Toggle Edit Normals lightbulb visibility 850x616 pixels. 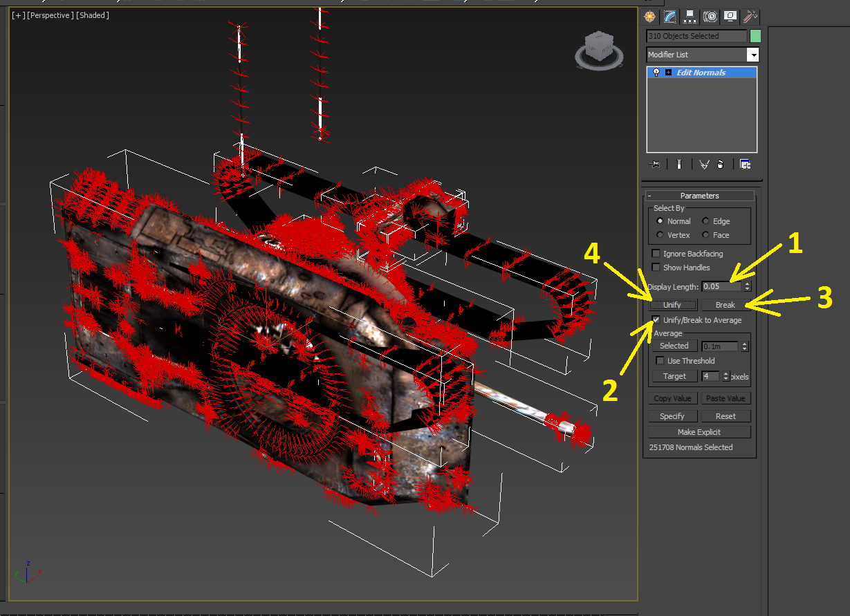656,73
